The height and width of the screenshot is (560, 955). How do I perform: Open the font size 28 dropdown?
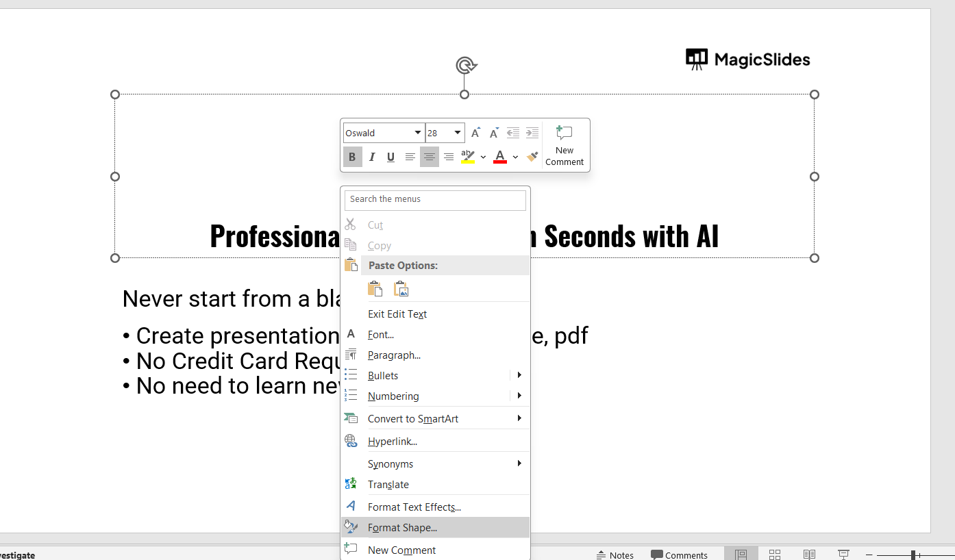[458, 133]
